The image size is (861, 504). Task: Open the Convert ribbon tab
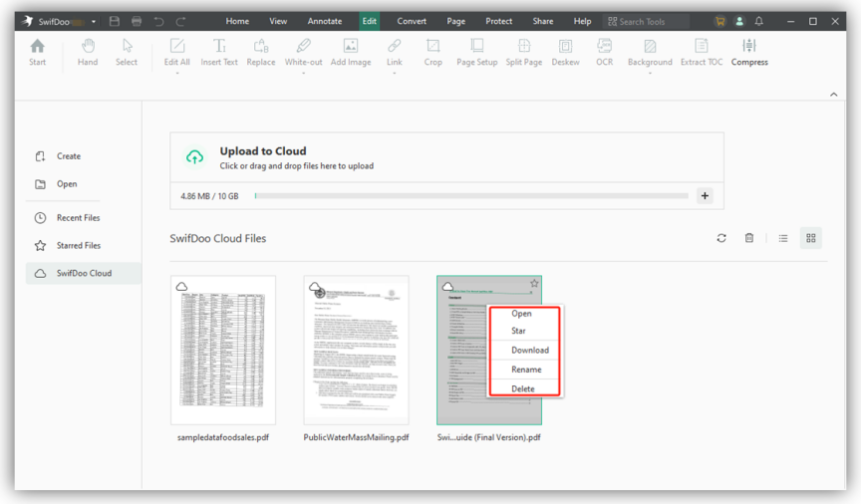tap(412, 21)
